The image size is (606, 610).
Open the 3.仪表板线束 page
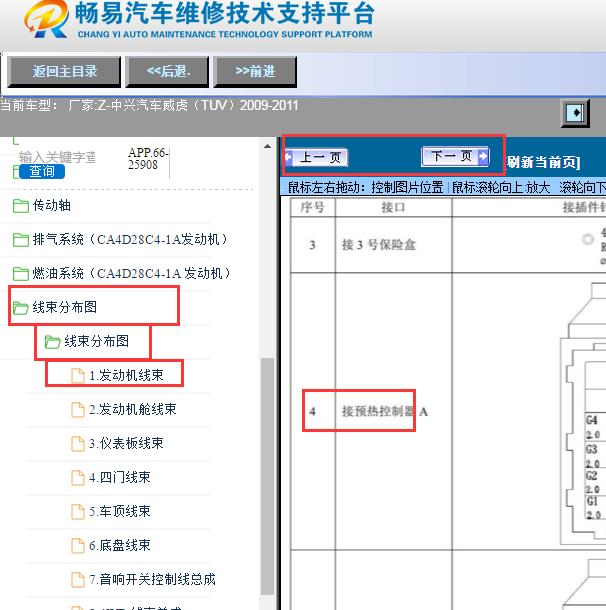pos(126,443)
